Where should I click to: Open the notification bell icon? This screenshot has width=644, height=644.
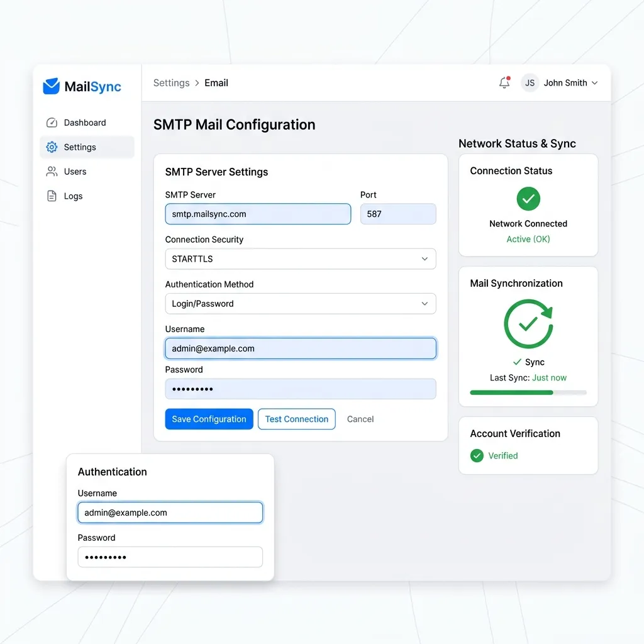(504, 82)
